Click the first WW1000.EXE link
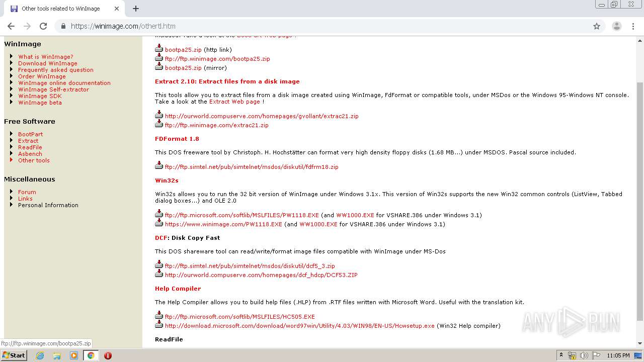The image size is (644, 362). [355, 215]
